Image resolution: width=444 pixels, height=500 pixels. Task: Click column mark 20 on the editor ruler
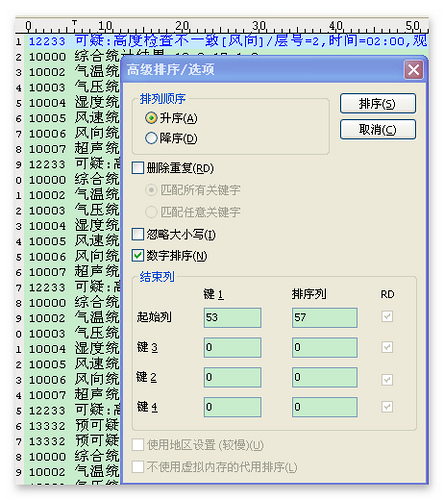coord(182,26)
